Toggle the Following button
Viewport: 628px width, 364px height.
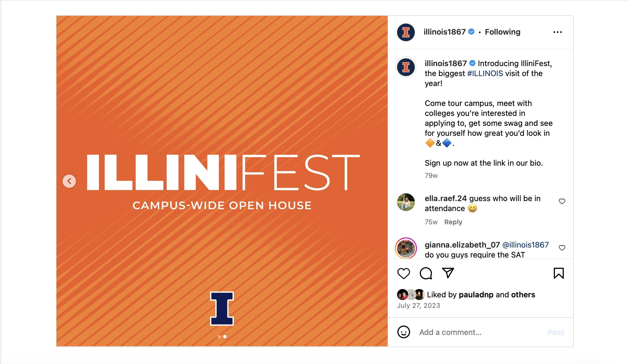tap(503, 32)
